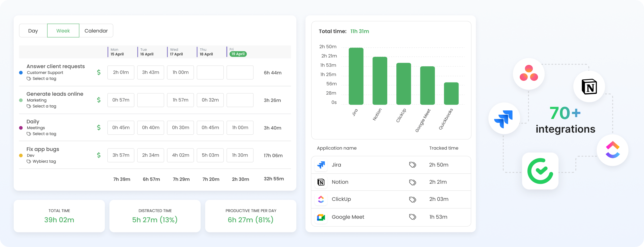Screen dimensions: 644x247
Task: Open Select a tag under Marketing
Action: click(42, 106)
